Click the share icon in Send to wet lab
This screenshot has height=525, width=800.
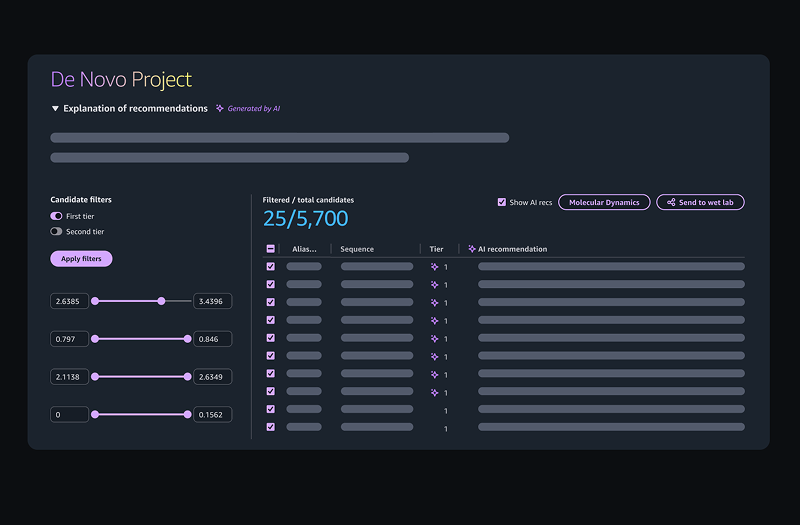(x=671, y=202)
